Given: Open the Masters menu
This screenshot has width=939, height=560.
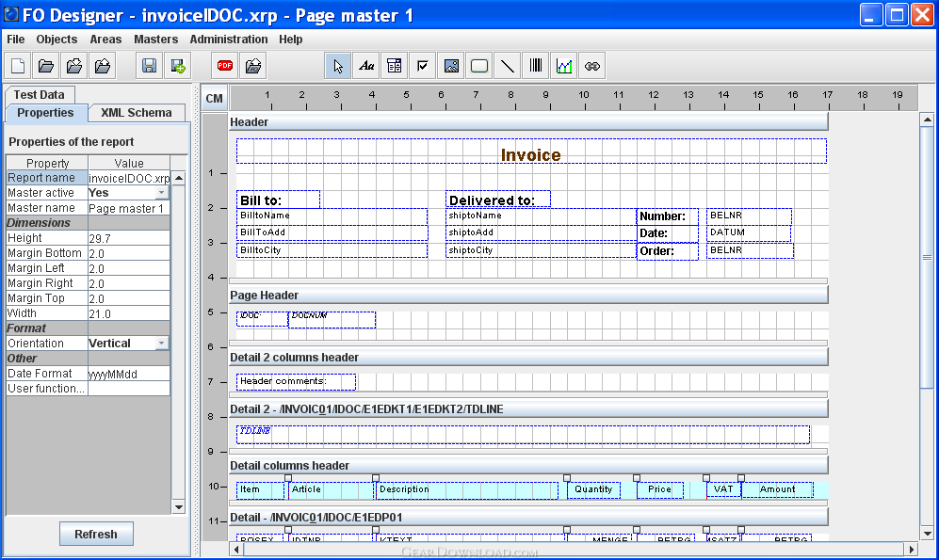Looking at the screenshot, I should click(x=155, y=39).
